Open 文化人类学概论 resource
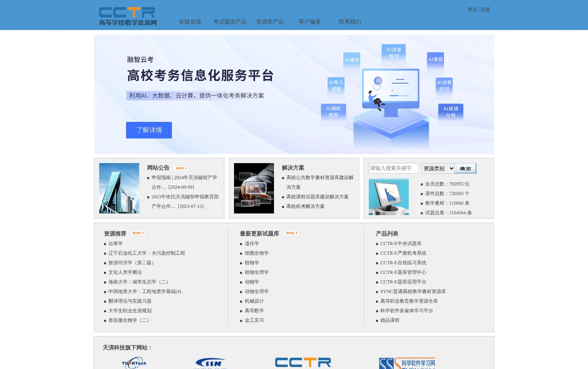The height and width of the screenshot is (369, 588). pyautogui.click(x=125, y=272)
